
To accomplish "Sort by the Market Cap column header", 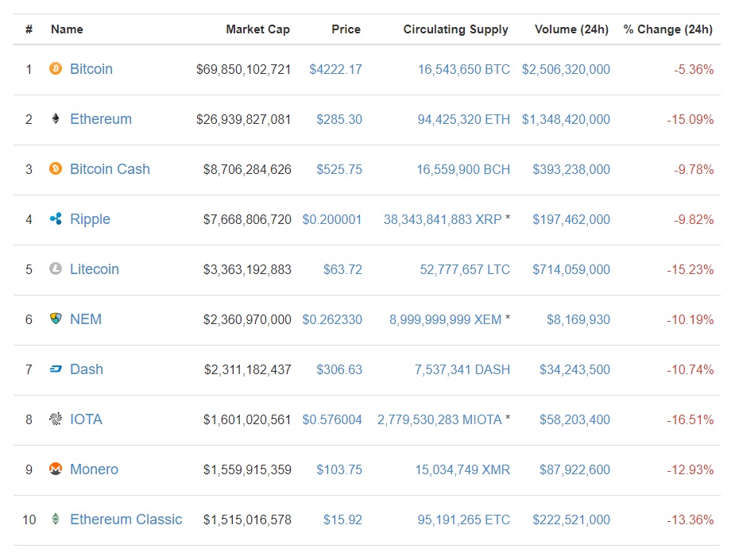I will pos(257,29).
